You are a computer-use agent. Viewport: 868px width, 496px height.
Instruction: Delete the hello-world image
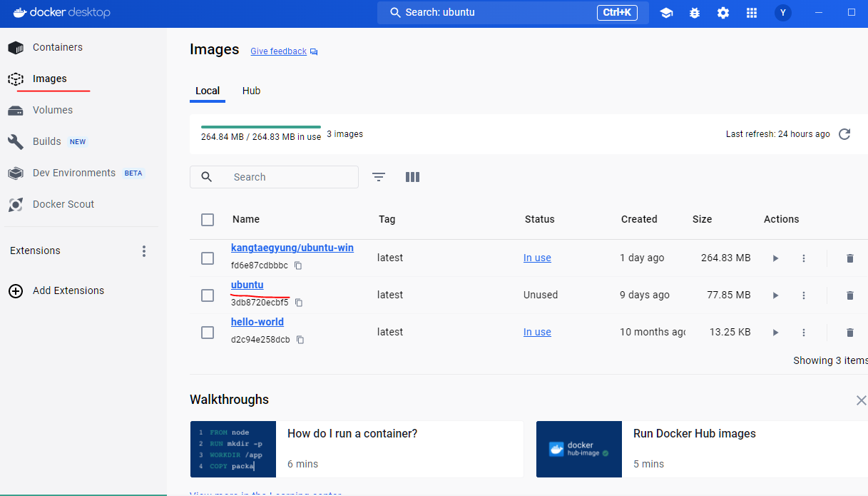(x=849, y=333)
